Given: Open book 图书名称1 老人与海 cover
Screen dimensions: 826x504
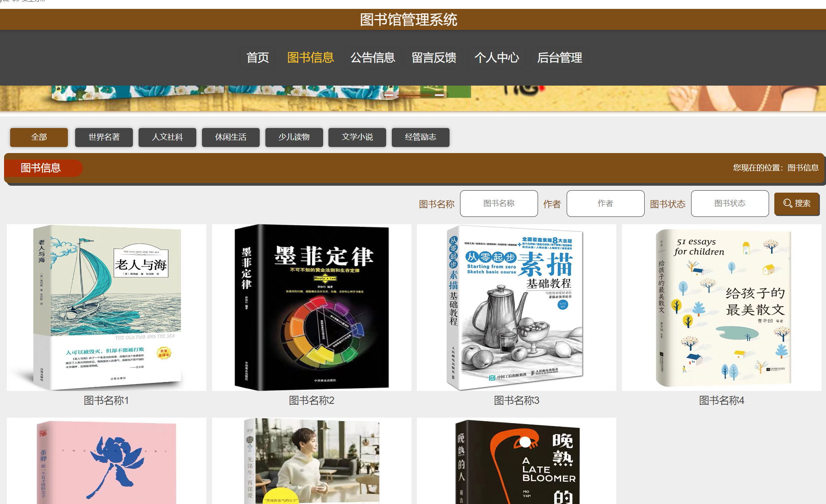Looking at the screenshot, I should coord(107,306).
